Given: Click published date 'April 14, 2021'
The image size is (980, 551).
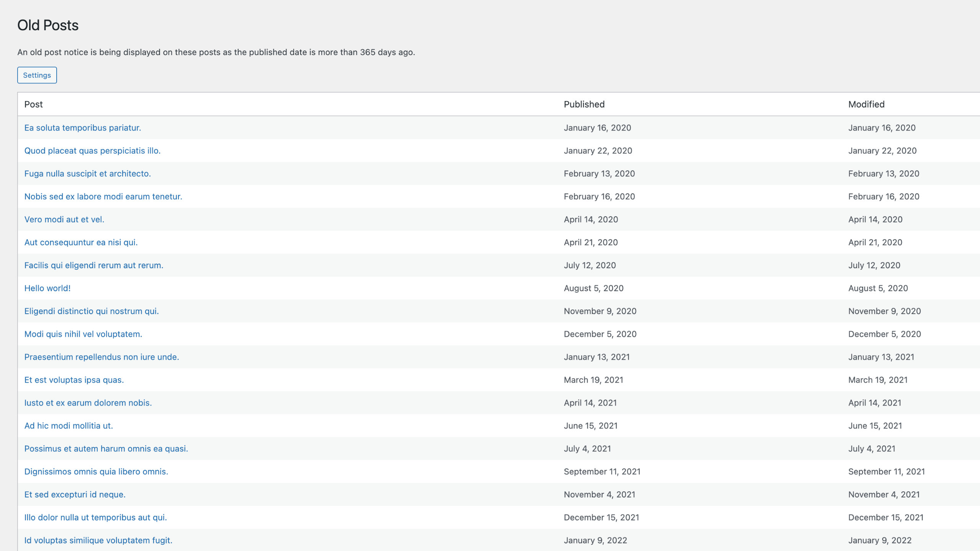Looking at the screenshot, I should pyautogui.click(x=590, y=403).
